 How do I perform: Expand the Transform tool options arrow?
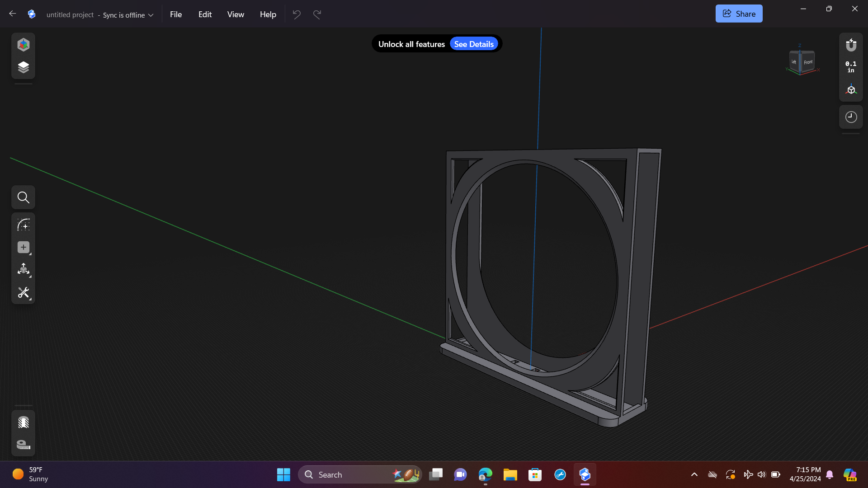pyautogui.click(x=30, y=277)
